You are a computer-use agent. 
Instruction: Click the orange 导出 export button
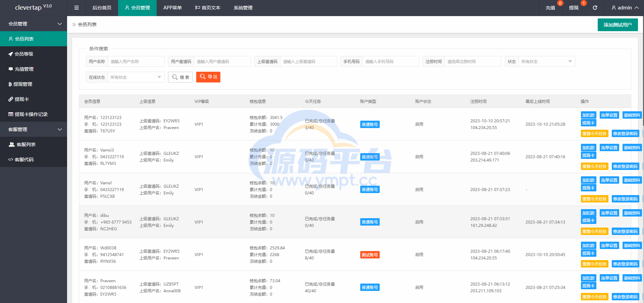(x=208, y=77)
